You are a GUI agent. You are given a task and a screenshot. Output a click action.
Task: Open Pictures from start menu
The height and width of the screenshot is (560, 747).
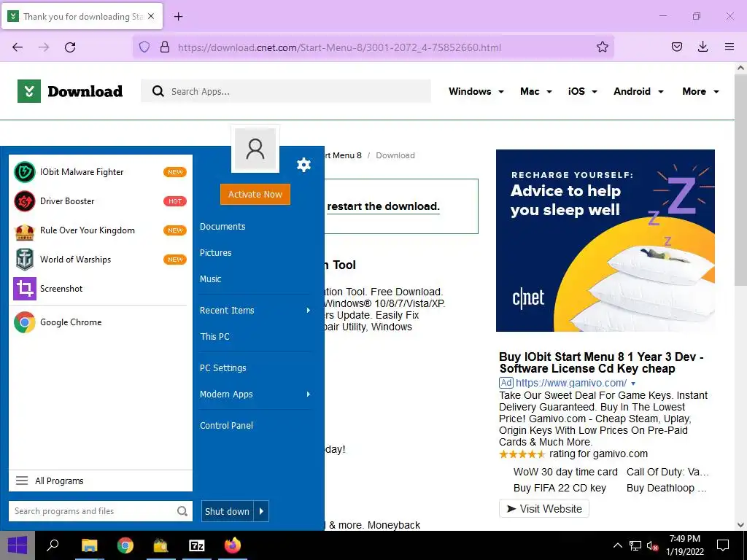215,253
